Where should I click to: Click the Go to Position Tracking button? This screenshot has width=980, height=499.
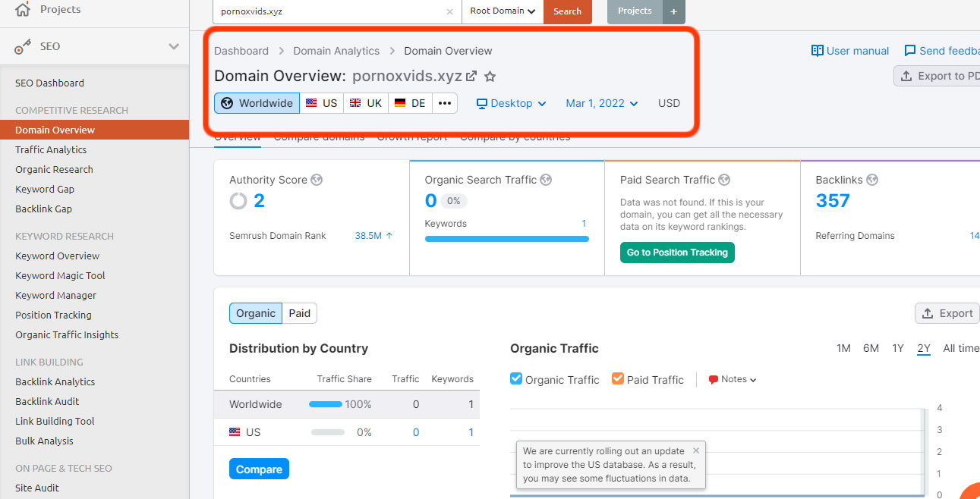677,253
